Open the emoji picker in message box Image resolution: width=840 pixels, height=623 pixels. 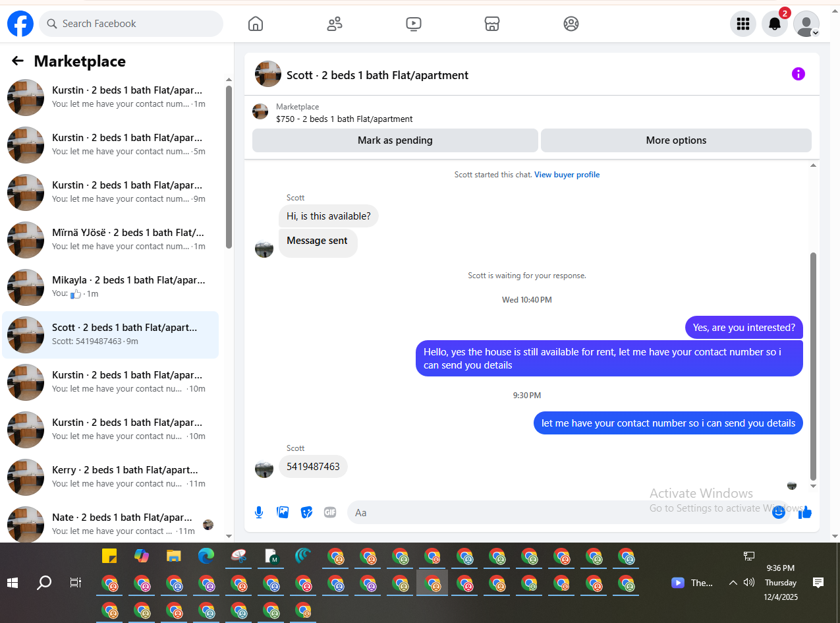[779, 512]
